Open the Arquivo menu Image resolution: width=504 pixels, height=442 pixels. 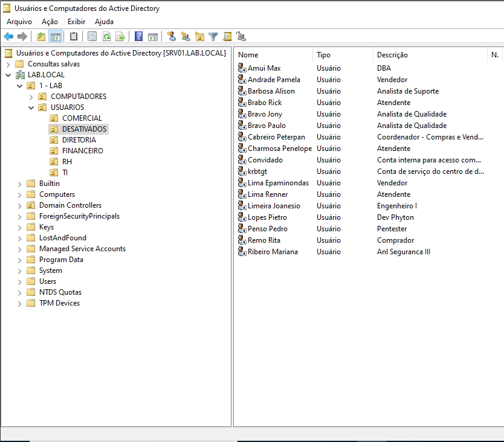click(19, 22)
